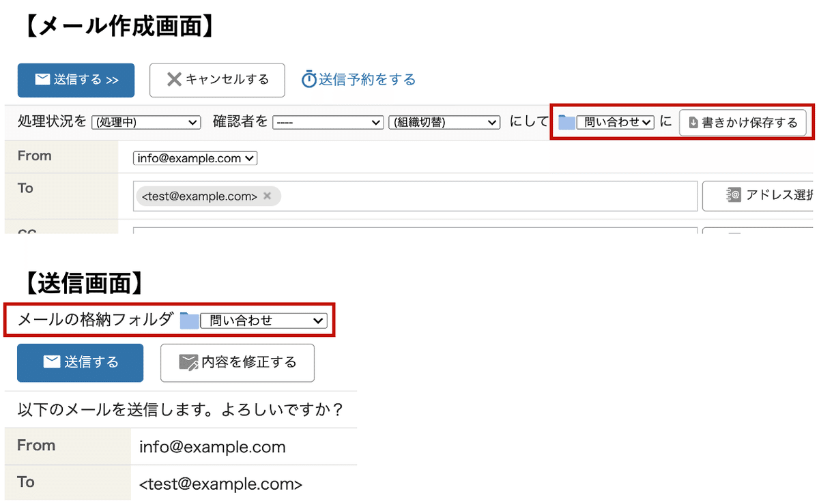The width and height of the screenshot is (819, 504).
Task: Open the メールの格納フォルダ dropdown on send screen
Action: click(263, 320)
